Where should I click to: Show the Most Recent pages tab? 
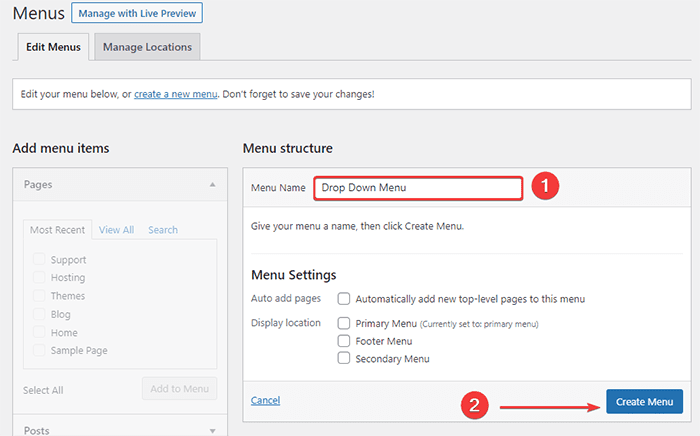[x=57, y=230]
